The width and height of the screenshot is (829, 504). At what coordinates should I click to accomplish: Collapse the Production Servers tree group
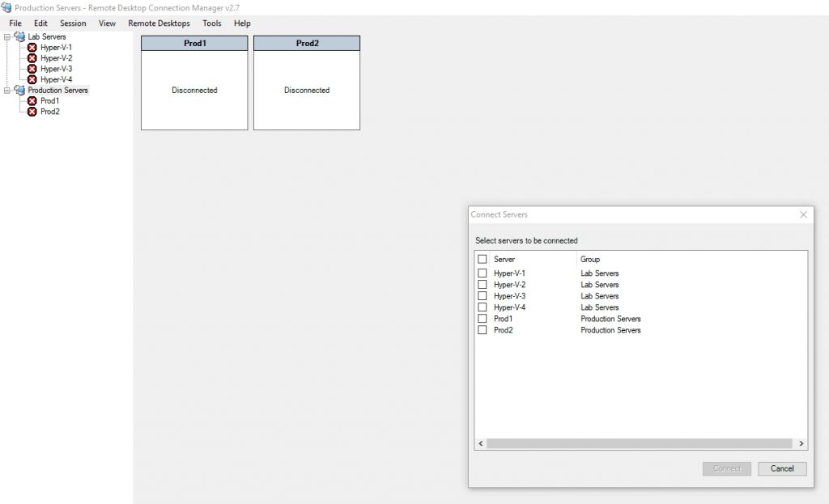[6, 91]
